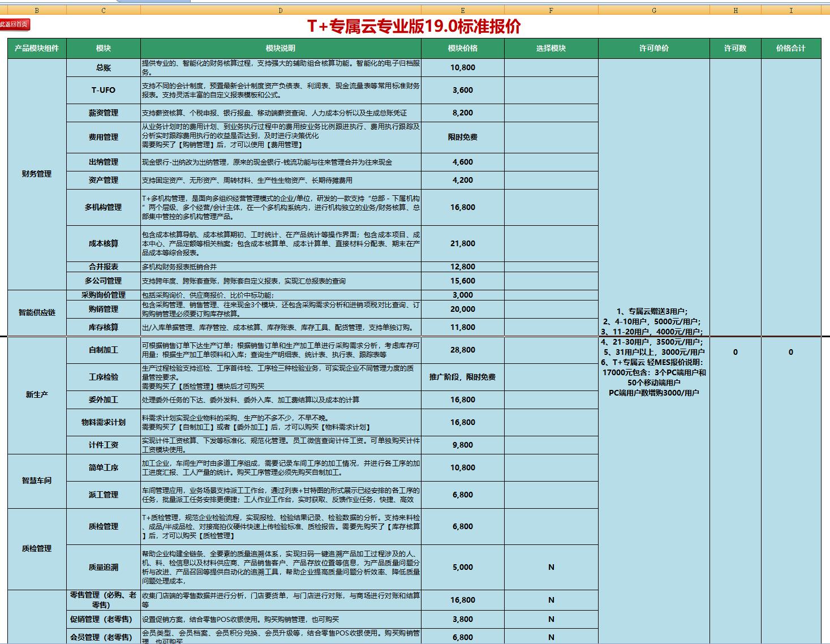
Task: Click the 自制加工 price 28,800
Action: coord(463,350)
